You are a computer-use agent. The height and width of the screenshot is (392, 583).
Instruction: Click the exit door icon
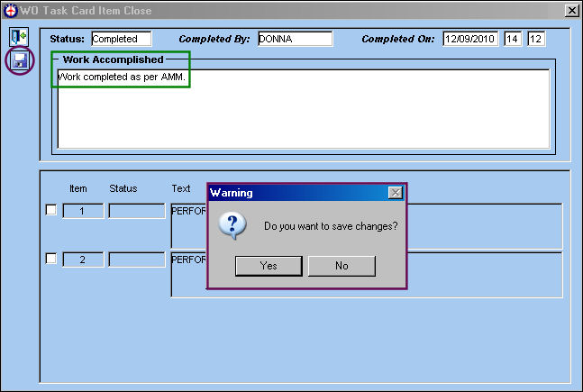click(19, 36)
